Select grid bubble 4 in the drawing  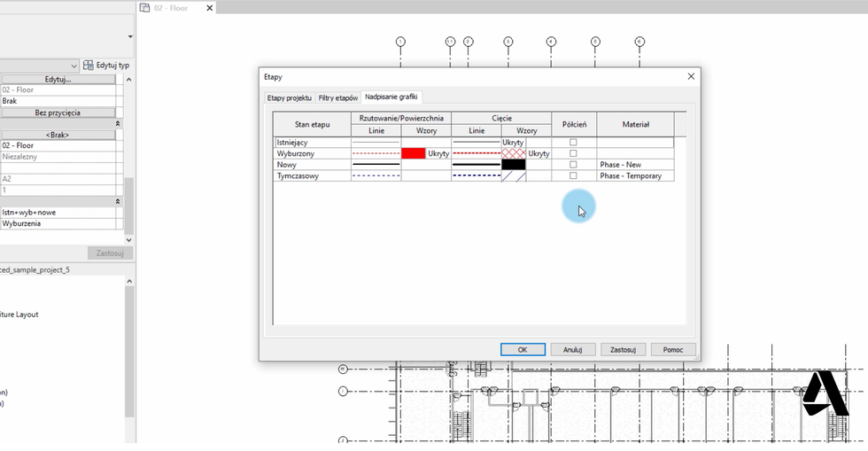[551, 42]
